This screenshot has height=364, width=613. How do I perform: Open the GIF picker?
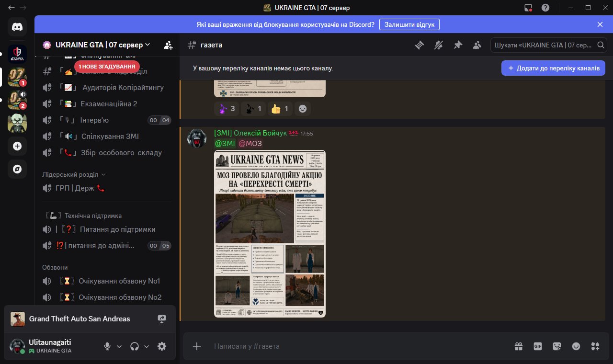[538, 346]
